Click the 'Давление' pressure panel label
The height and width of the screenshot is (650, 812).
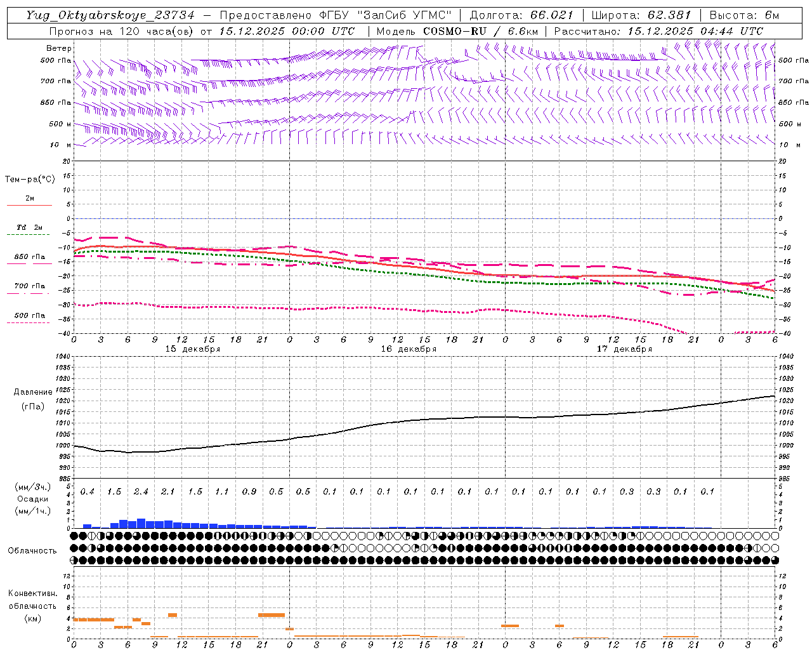(33, 392)
